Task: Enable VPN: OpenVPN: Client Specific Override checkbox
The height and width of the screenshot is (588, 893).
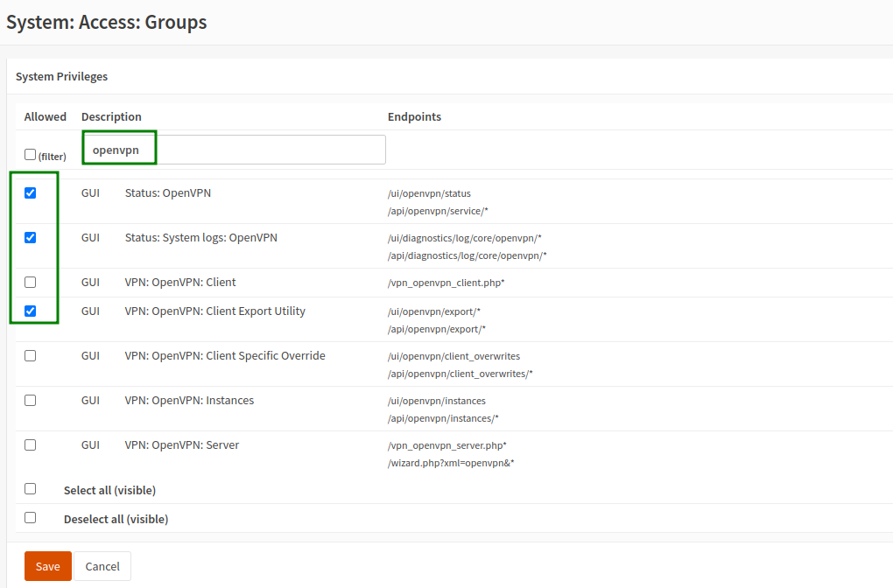Action: (x=30, y=356)
